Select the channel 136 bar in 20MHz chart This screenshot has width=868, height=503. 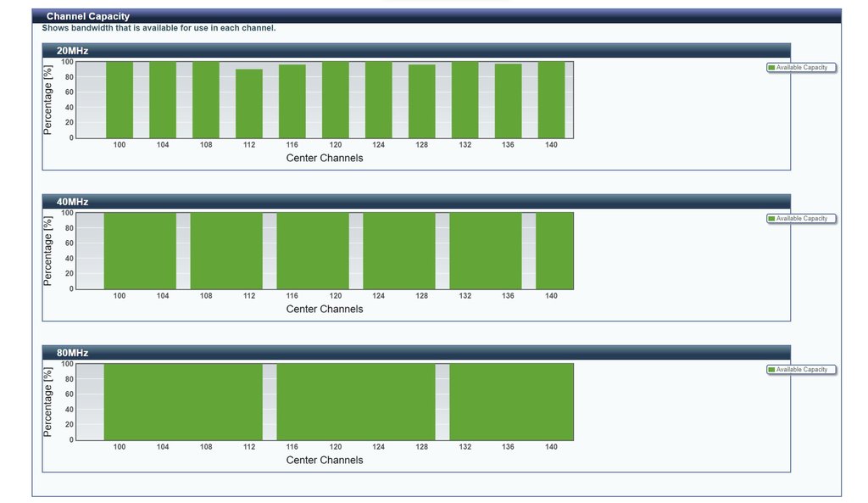tap(509, 101)
